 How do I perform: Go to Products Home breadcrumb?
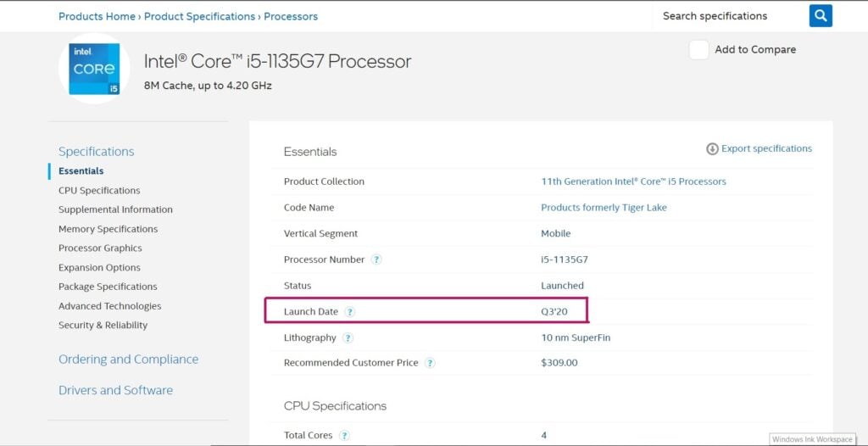tap(97, 16)
